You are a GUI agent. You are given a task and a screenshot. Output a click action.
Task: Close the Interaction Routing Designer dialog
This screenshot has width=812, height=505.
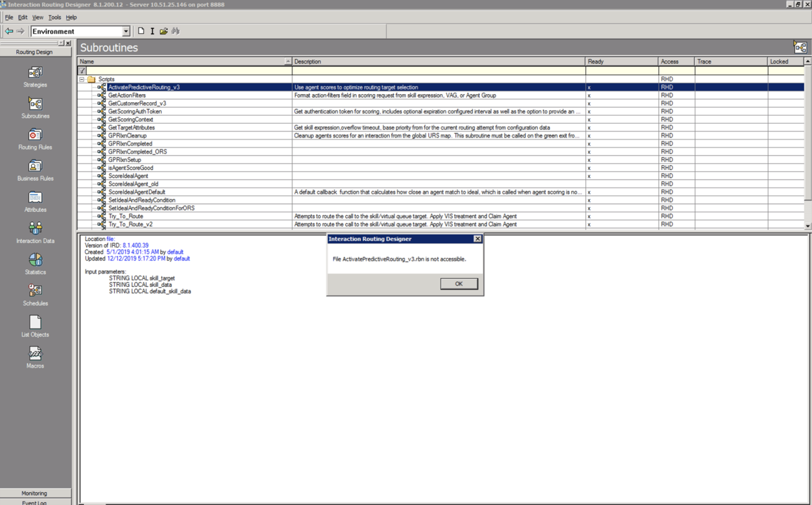[478, 239]
